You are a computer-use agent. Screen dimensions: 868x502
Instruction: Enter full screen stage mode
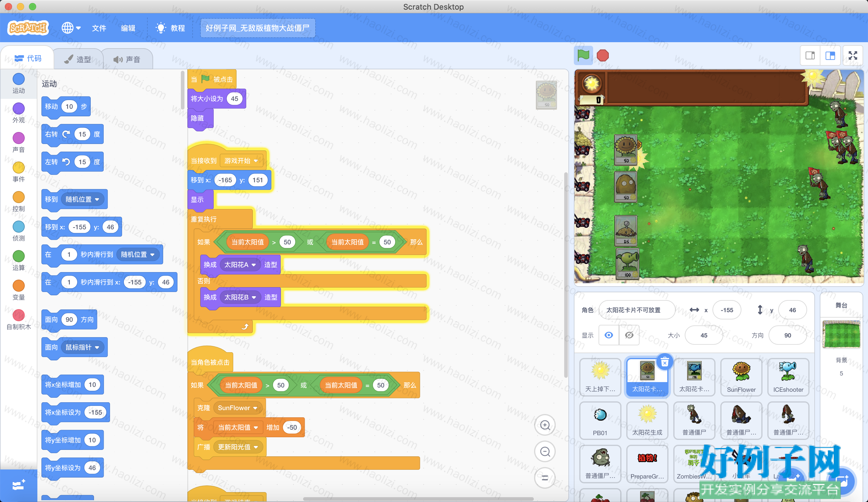click(853, 55)
